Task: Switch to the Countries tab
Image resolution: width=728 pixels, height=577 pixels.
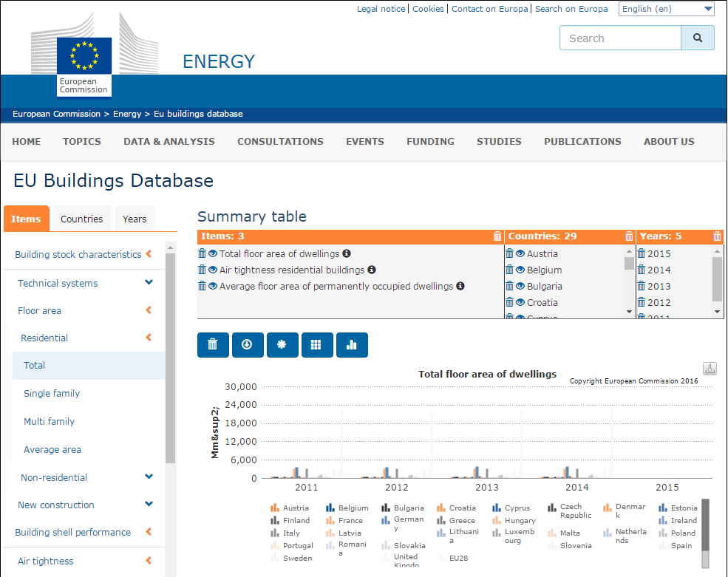Action: [x=82, y=219]
